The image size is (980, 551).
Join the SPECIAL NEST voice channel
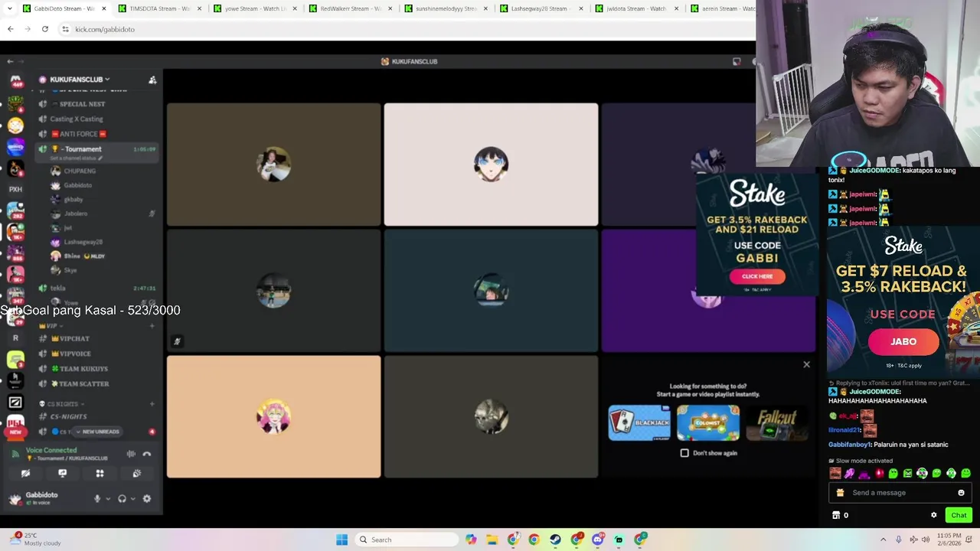[x=98, y=104]
